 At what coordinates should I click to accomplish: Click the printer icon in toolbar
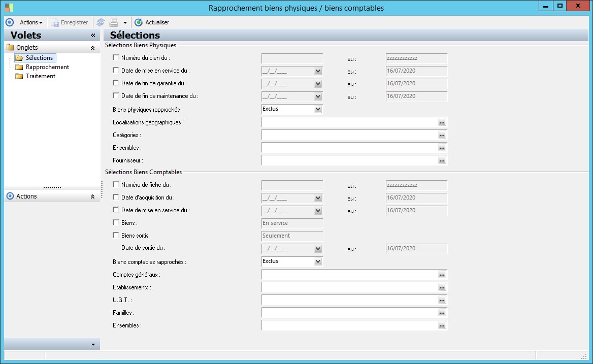coord(114,22)
